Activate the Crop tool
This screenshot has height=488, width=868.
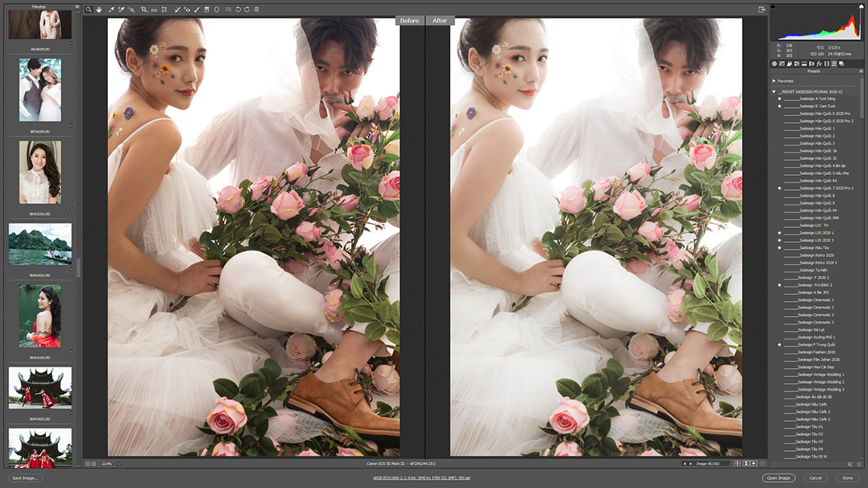[x=143, y=10]
